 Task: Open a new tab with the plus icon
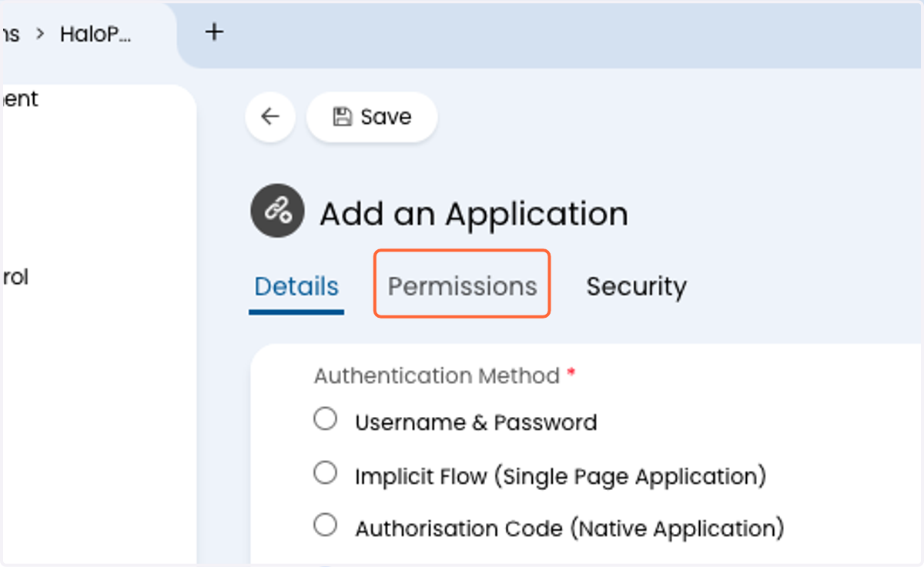pos(215,32)
